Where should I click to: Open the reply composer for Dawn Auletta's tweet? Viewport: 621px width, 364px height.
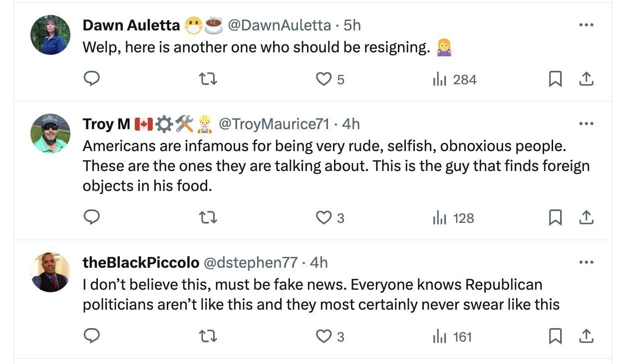(x=92, y=79)
